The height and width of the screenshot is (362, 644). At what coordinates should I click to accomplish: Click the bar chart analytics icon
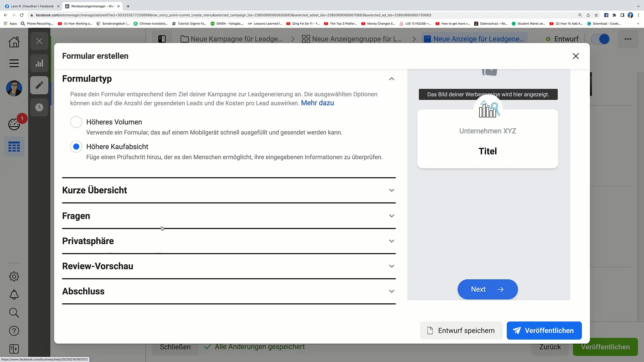click(39, 63)
